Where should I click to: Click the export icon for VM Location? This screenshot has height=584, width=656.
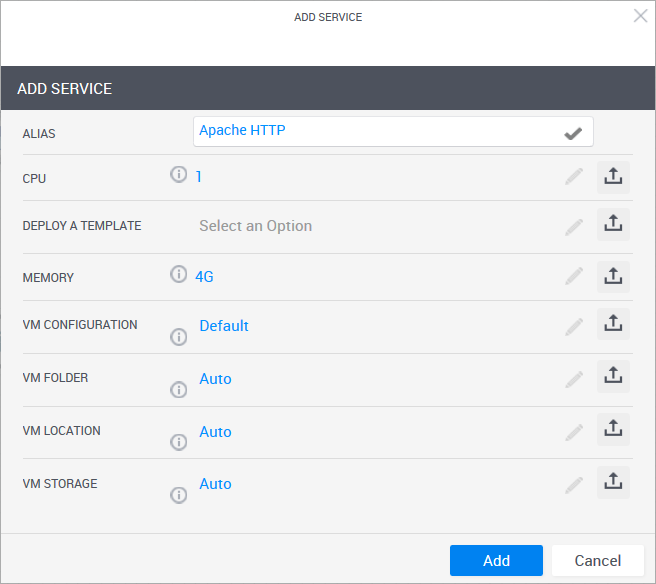(613, 430)
